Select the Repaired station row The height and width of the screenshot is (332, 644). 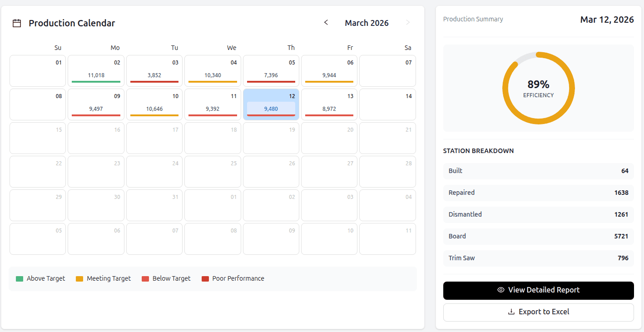coord(538,193)
